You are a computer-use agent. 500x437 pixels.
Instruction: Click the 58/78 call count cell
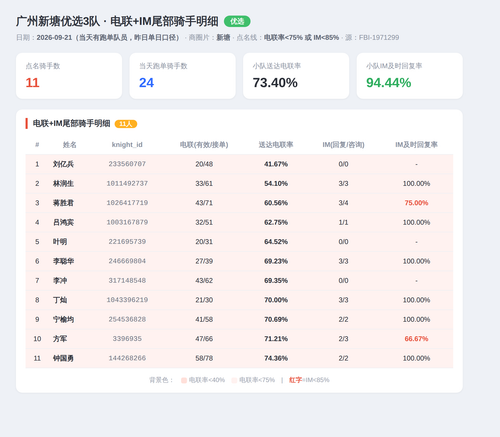click(x=204, y=358)
